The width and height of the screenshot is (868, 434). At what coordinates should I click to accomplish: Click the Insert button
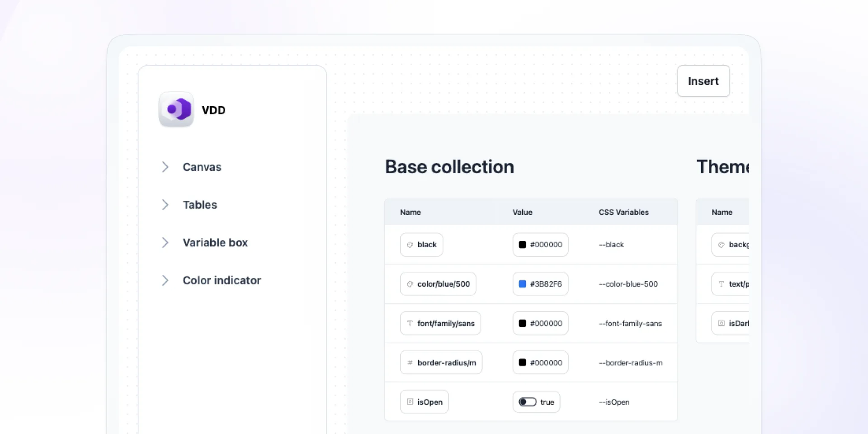pos(703,81)
